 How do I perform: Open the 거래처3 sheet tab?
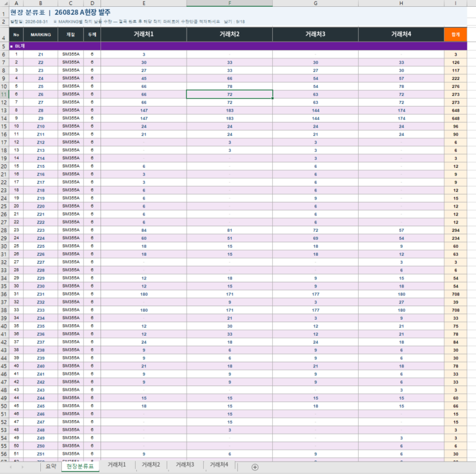pyautogui.click(x=185, y=465)
